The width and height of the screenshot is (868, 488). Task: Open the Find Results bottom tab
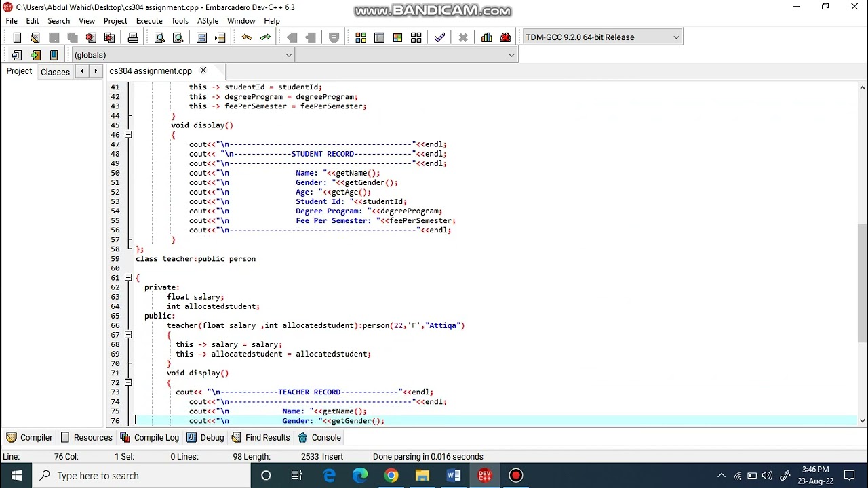[x=261, y=437]
